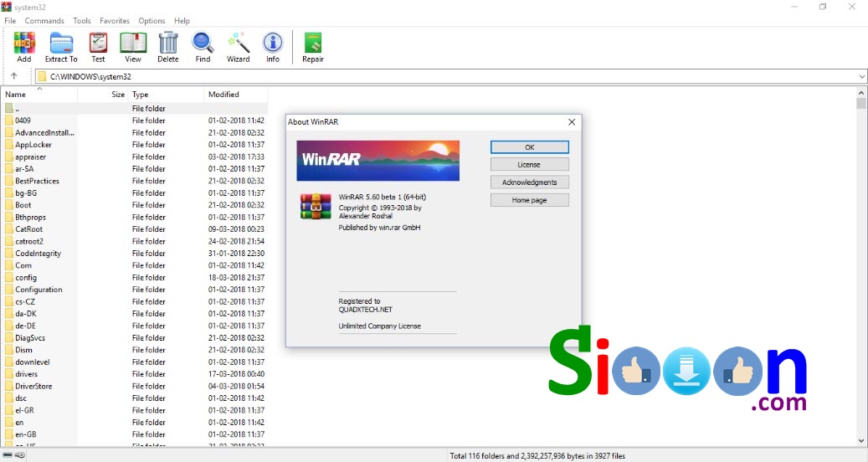Open the Find magnifier tool

tap(203, 47)
